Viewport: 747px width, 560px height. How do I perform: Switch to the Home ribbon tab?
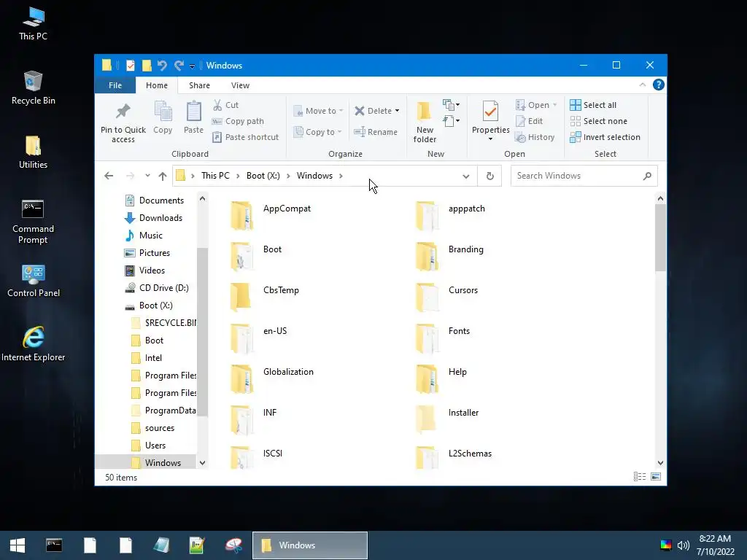[157, 85]
